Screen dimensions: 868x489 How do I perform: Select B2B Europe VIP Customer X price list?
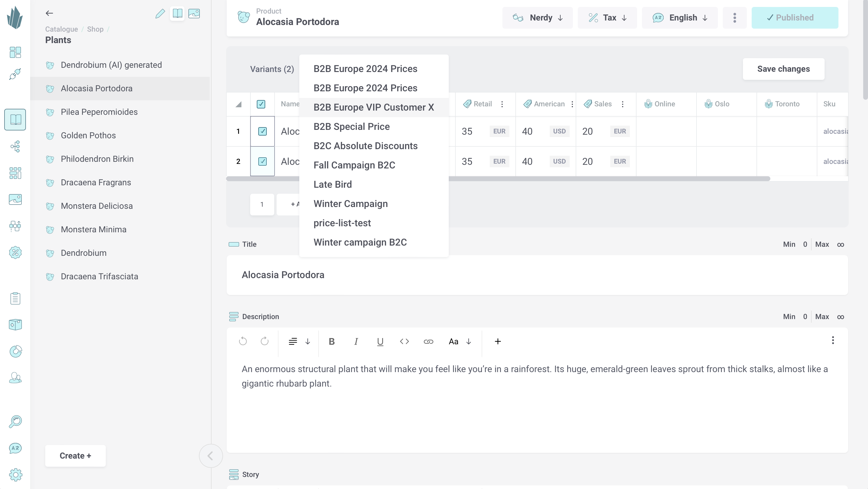point(374,107)
